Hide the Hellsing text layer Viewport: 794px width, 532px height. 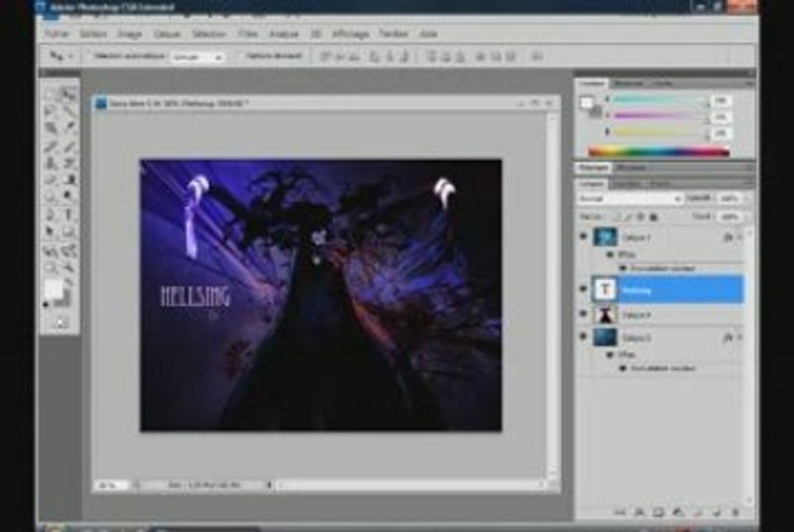tap(583, 289)
